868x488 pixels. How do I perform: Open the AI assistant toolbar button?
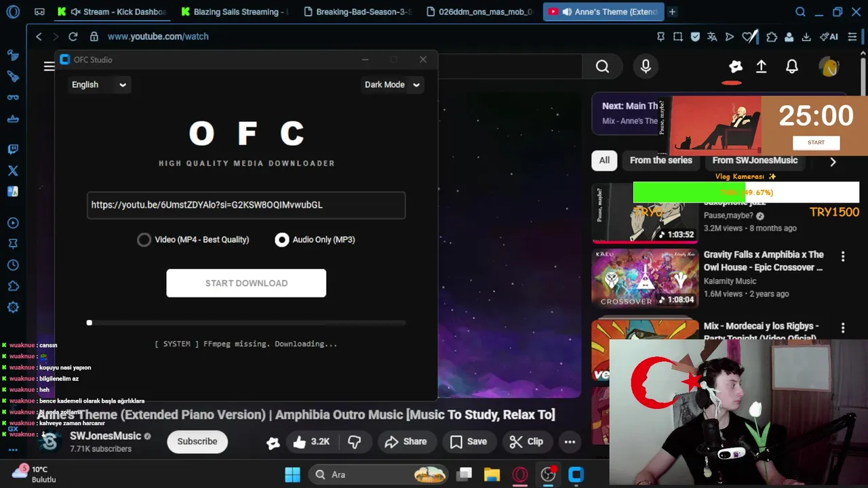[829, 37]
